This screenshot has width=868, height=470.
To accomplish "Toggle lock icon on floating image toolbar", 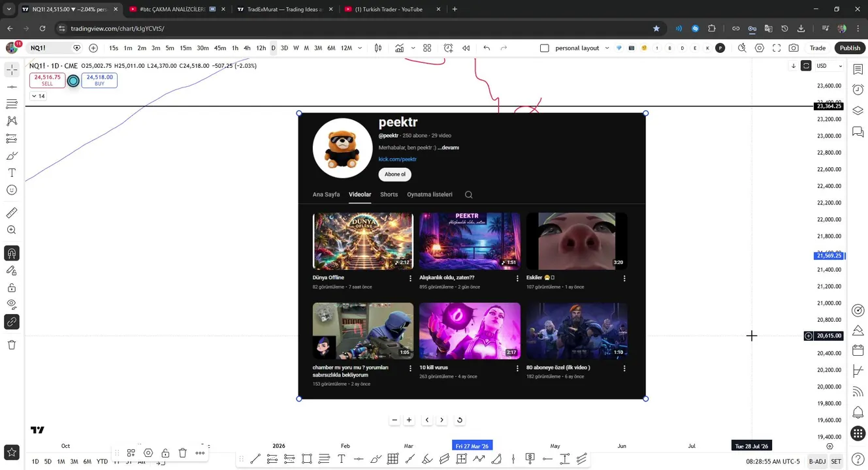I will click(165, 453).
